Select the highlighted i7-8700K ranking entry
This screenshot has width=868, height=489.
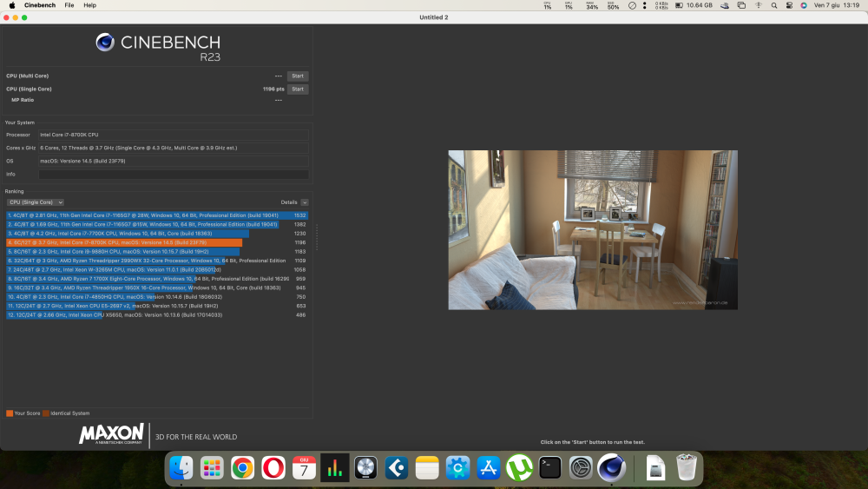[x=156, y=242]
